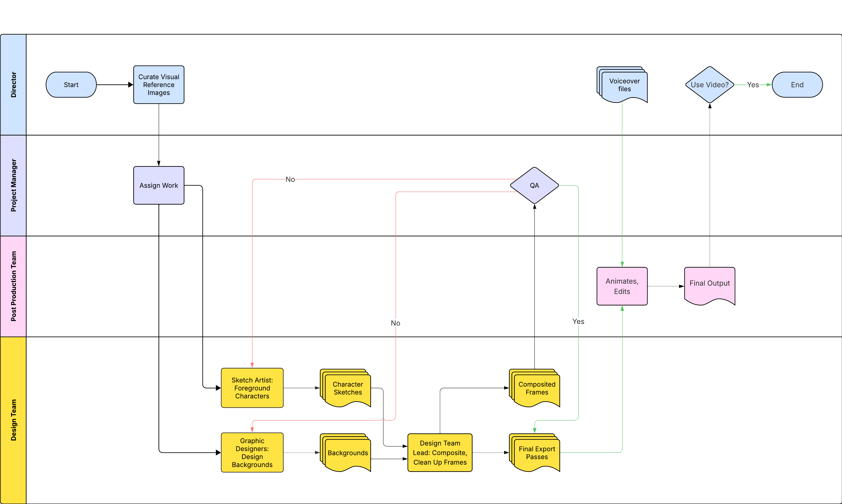842x504 pixels.
Task: Select the No label on top red connector
Action: coord(290,179)
